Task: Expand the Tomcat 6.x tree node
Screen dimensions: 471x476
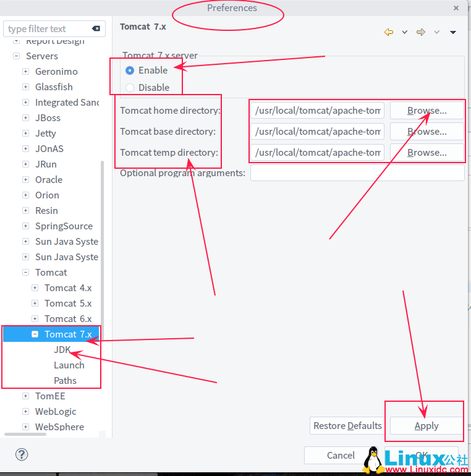Action: click(35, 319)
